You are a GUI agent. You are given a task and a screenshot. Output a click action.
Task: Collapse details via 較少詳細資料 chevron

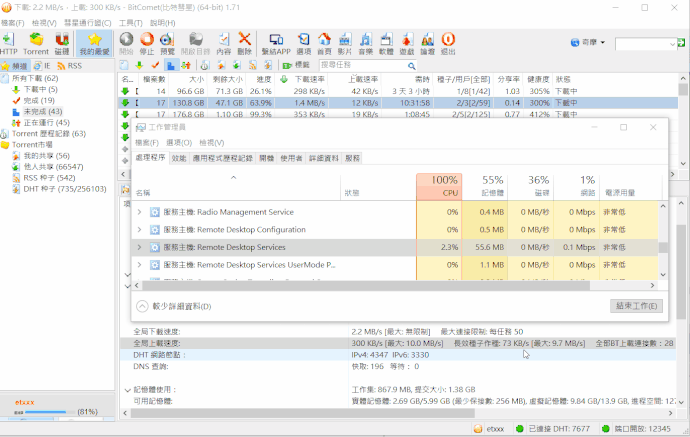[142, 306]
